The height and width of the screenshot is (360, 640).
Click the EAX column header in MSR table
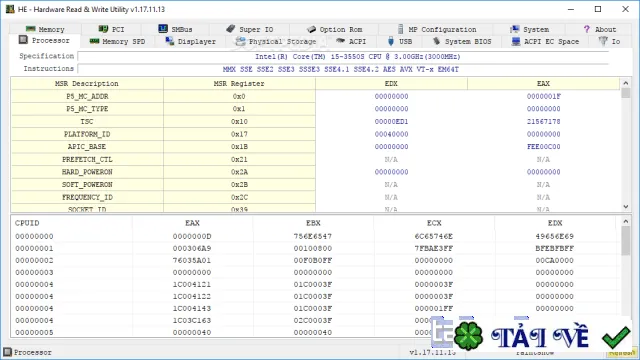point(543,83)
